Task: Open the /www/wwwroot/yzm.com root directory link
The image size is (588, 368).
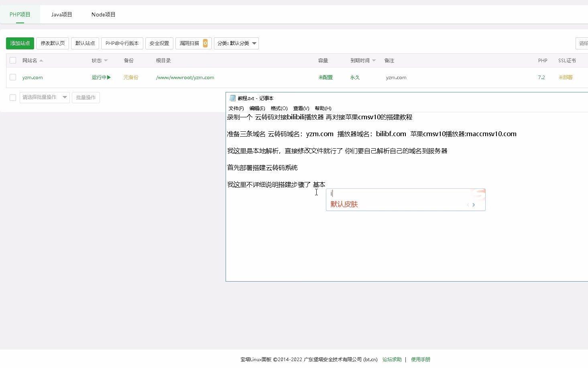Action: tap(185, 78)
